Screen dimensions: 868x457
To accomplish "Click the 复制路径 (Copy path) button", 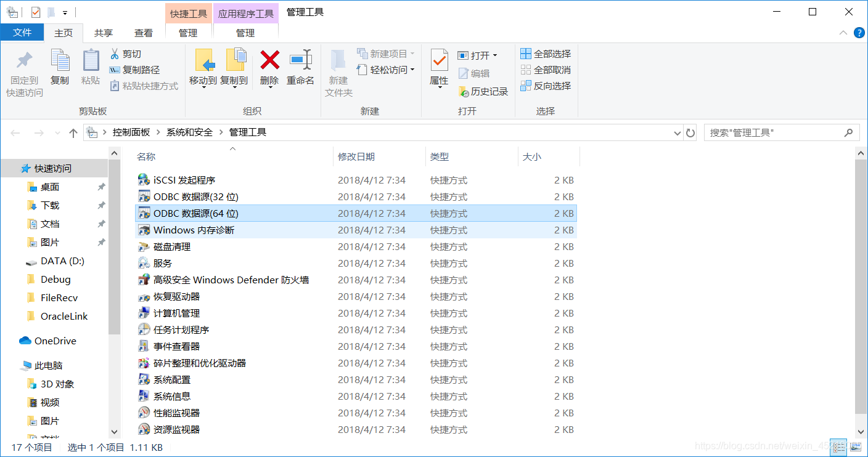I will click(141, 70).
